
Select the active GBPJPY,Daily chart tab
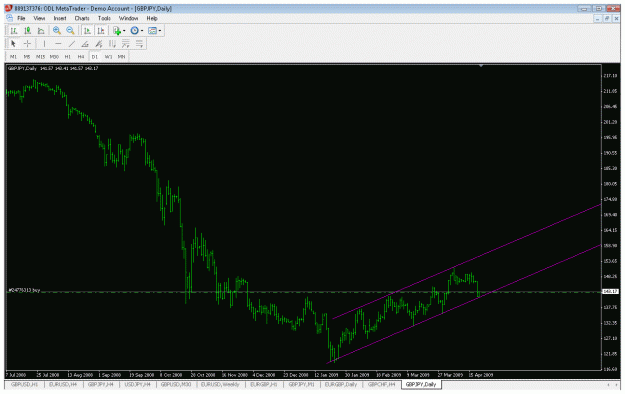click(x=421, y=384)
